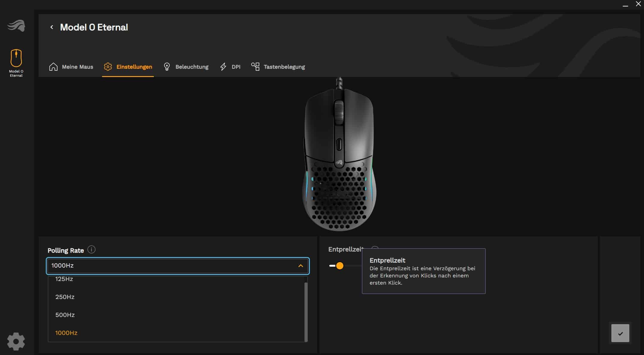Click the Polling Rate info icon
The height and width of the screenshot is (355, 644).
tap(91, 250)
